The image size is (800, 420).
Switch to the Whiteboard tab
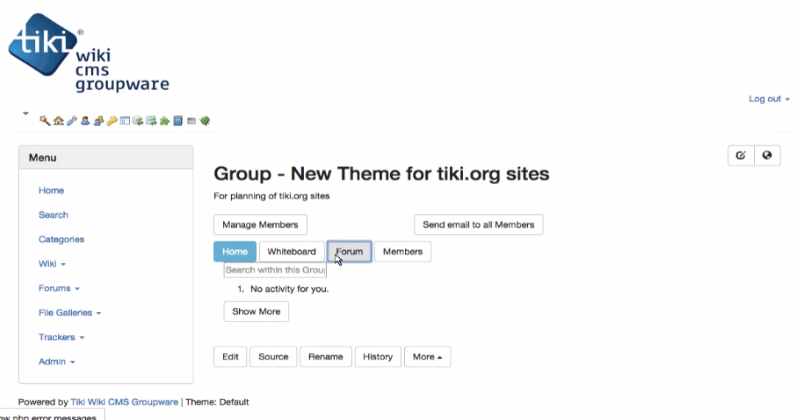[x=292, y=252]
